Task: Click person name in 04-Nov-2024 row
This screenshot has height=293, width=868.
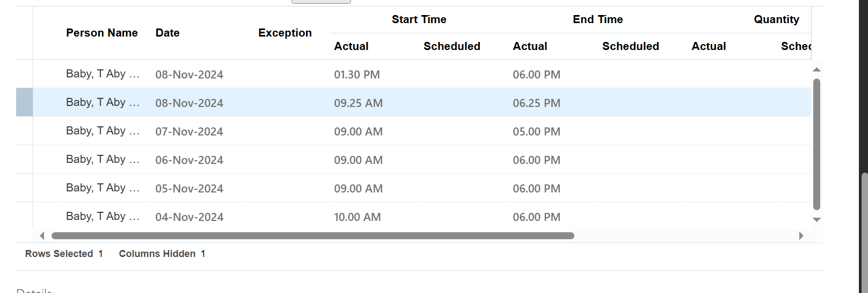Action: (103, 216)
